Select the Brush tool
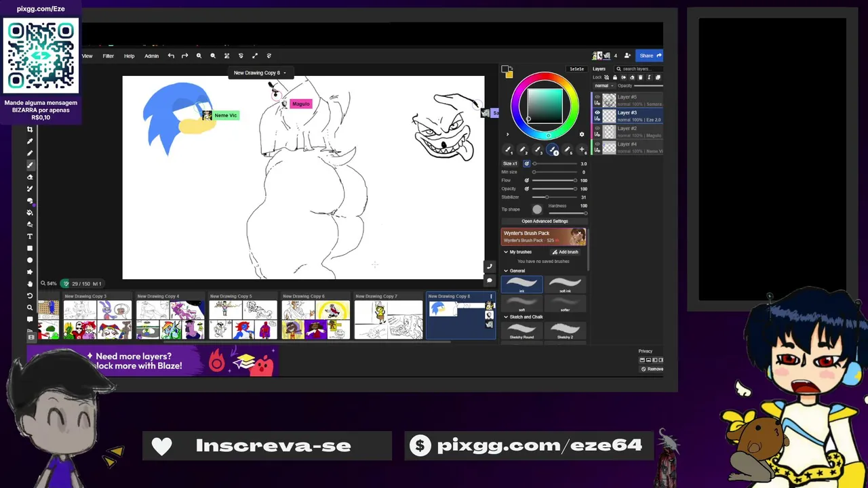868x488 pixels. 30,165
